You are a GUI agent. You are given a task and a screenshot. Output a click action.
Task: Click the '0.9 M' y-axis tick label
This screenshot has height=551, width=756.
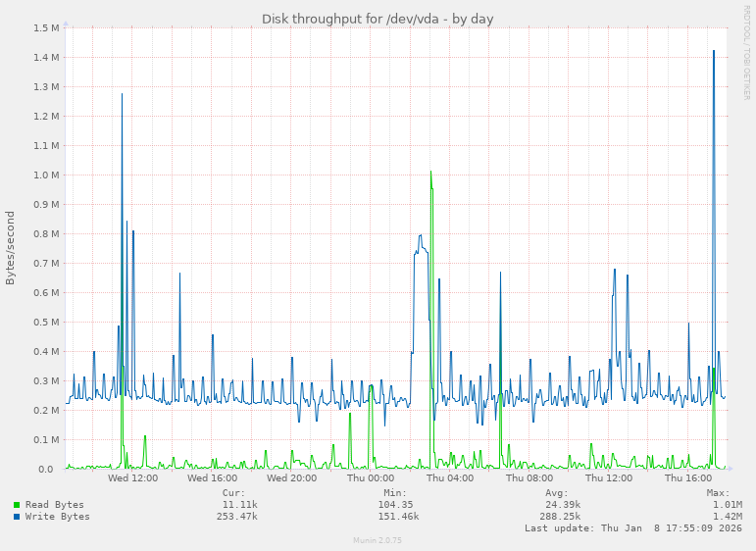click(46, 204)
